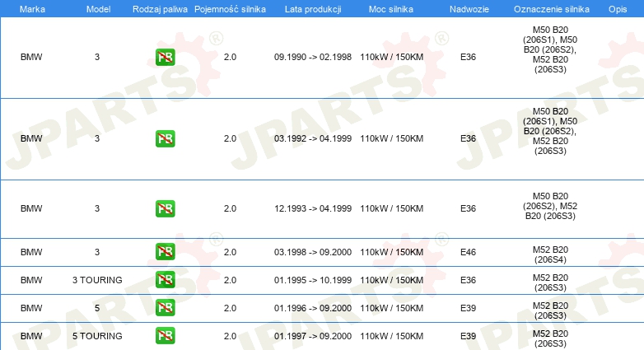Click the petrol fuel icon in the 12.1993 row
644x350 pixels.
click(165, 208)
